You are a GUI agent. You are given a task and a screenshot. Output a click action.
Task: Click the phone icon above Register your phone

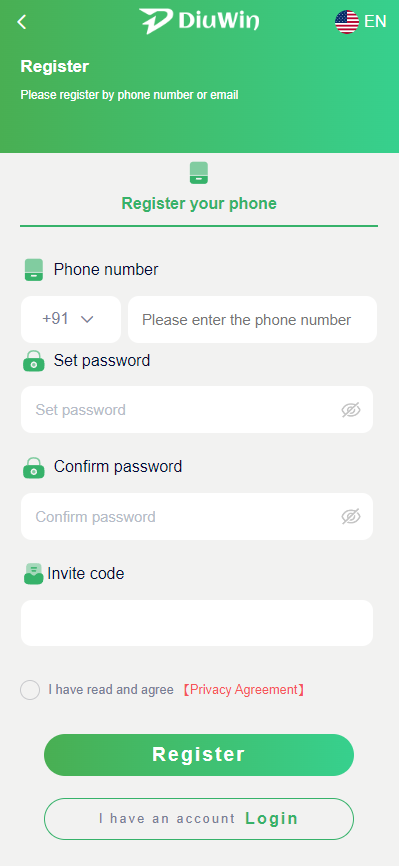199,173
